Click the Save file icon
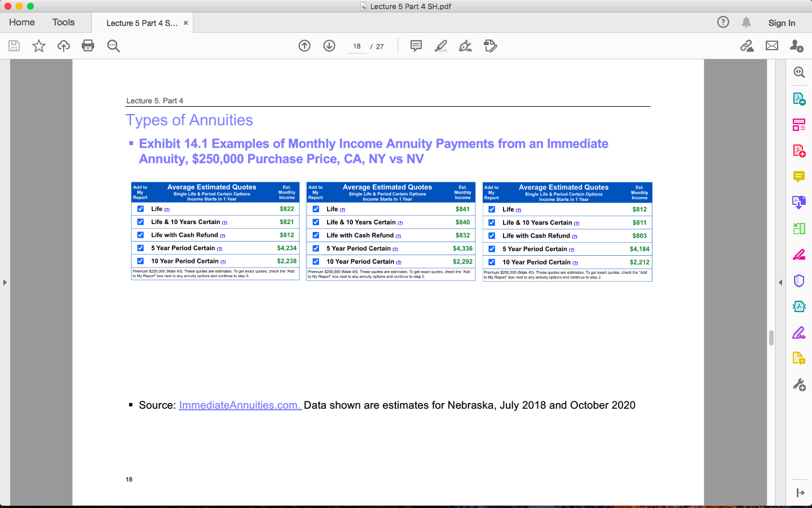The image size is (812, 508). (x=14, y=46)
